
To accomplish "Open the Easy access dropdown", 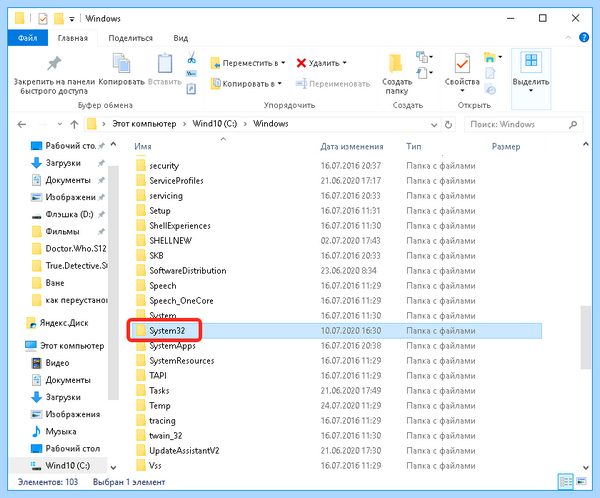I will coord(425,73).
